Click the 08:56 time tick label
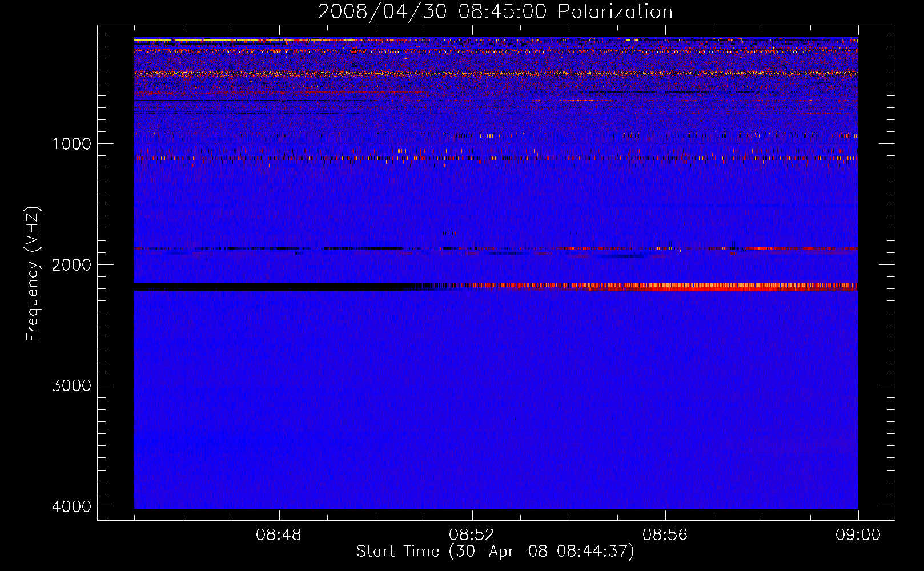Viewport: 924px width, 571px height. coord(665,535)
